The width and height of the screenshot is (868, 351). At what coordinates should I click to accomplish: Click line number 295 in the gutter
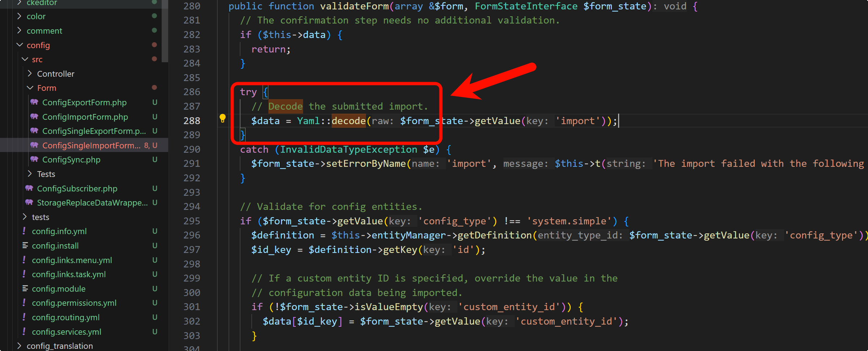pos(192,221)
